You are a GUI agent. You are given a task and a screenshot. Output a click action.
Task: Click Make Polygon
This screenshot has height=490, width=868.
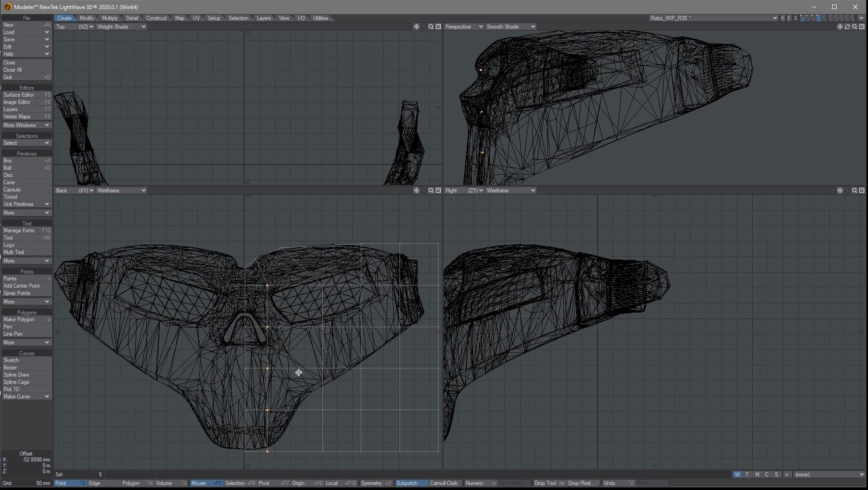pos(26,319)
